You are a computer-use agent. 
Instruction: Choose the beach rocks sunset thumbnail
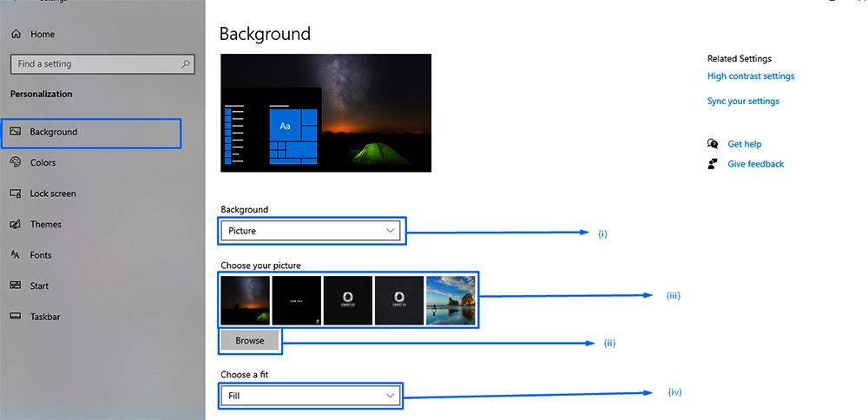point(450,300)
